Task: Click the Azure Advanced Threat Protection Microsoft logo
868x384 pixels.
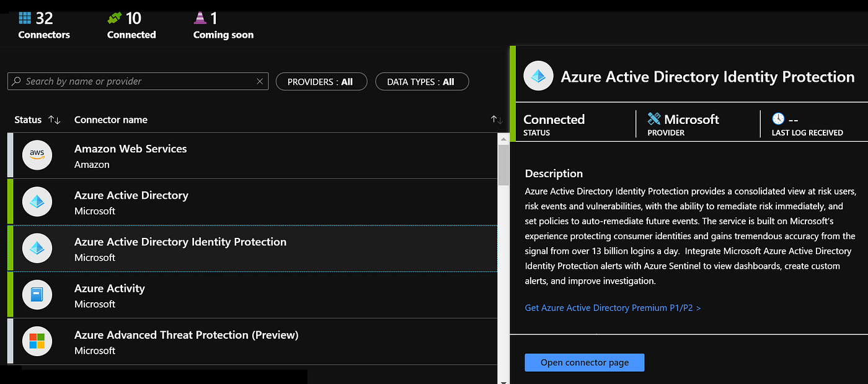Action: 37,341
